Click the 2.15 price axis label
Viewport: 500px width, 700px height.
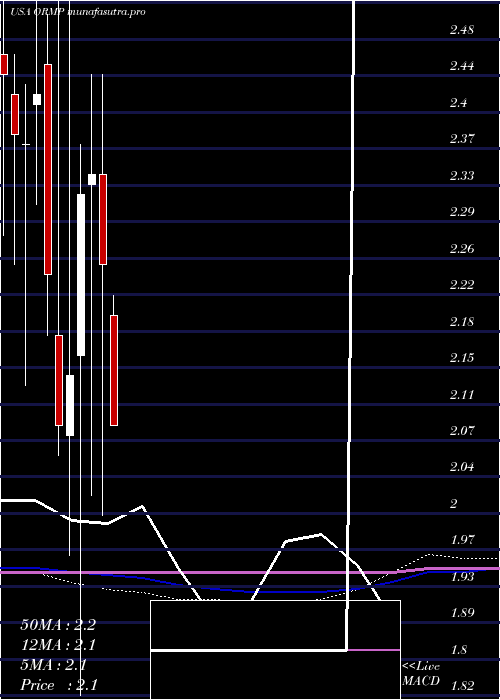pos(462,358)
